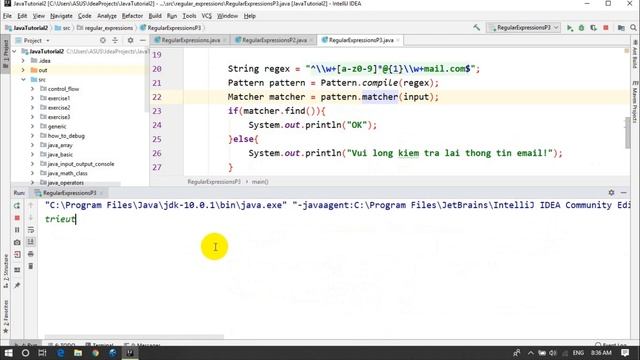This screenshot has width=640, height=360.
Task: Close the RegularExpressionsP3.java tab
Action: [x=398, y=40]
